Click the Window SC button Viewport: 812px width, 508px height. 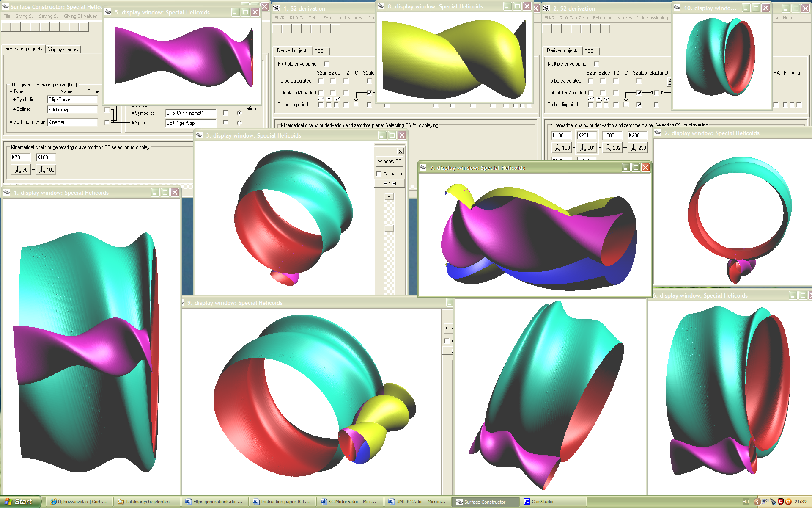[389, 161]
